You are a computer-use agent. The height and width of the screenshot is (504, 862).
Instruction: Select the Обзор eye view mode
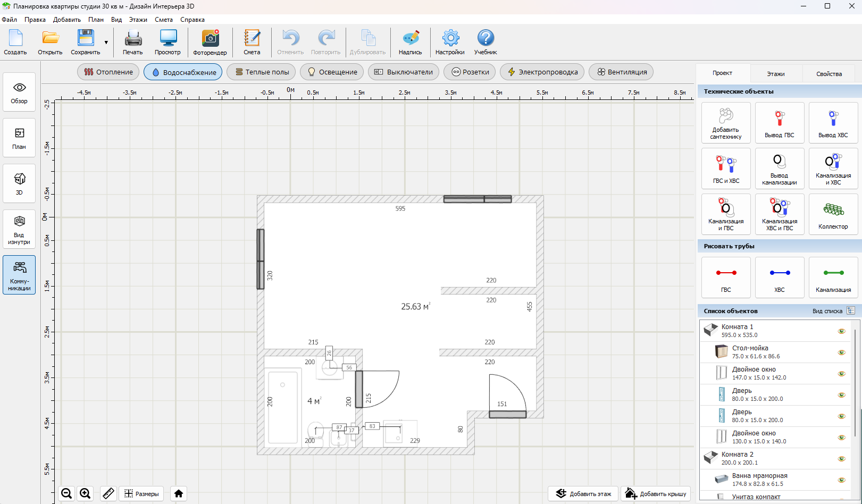[x=19, y=92]
